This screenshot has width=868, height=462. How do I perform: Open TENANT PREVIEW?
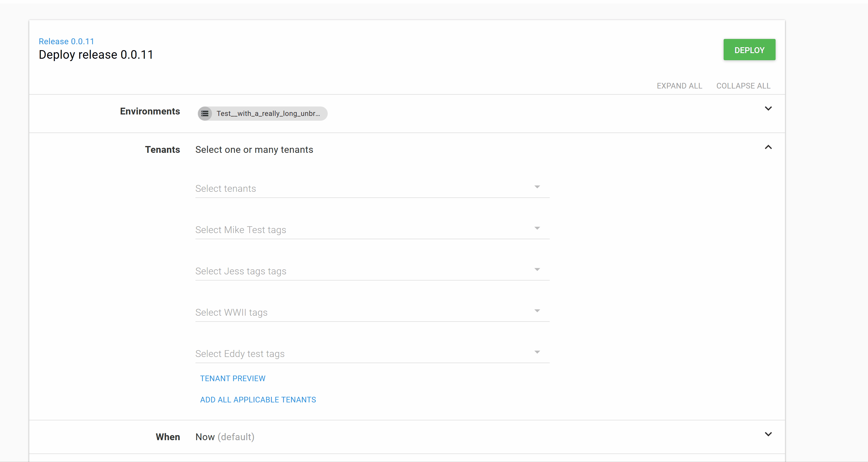coord(233,378)
